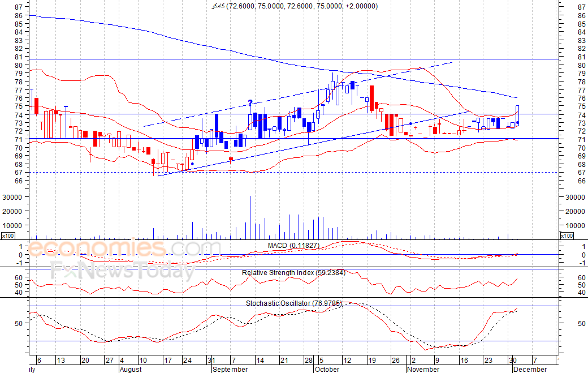Click date tick 27 on the date axis
This screenshot has height=373, width=588.
click(109, 360)
